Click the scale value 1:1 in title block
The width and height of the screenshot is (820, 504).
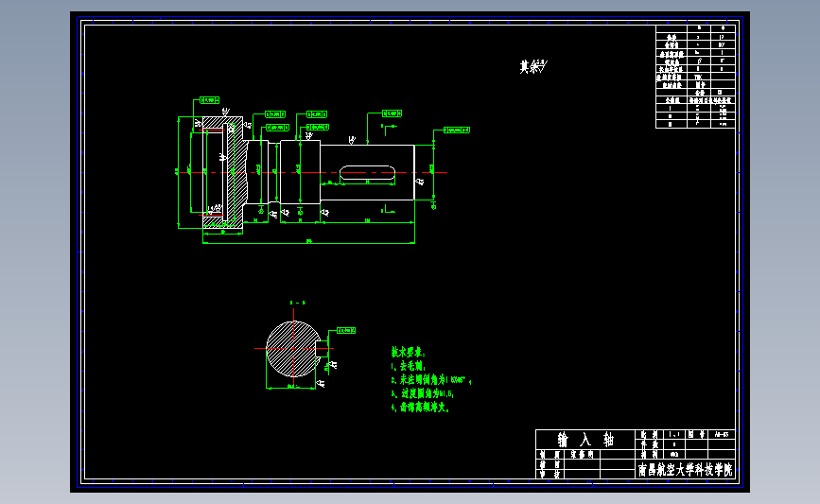pos(674,434)
